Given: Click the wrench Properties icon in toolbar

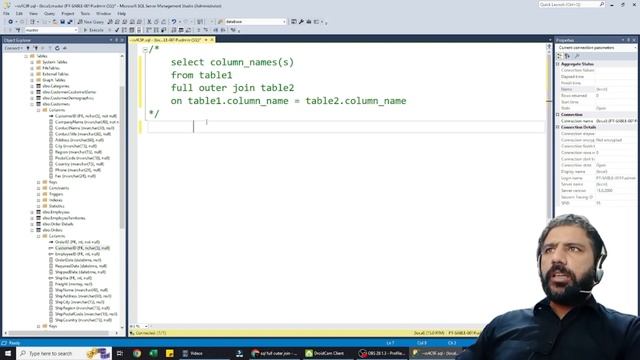Looking at the screenshot, I should [x=301, y=22].
